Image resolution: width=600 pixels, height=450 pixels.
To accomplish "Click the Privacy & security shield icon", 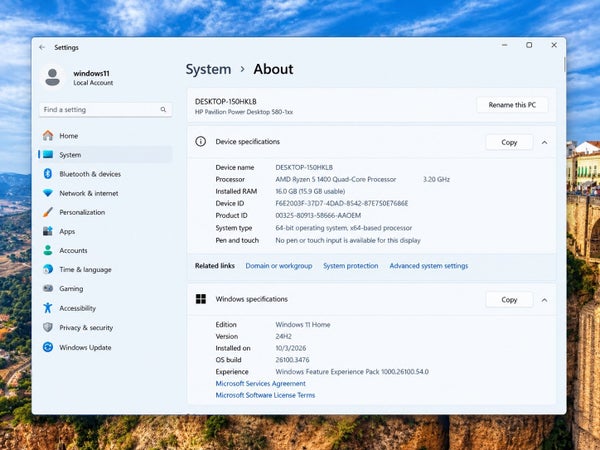I will click(x=48, y=328).
